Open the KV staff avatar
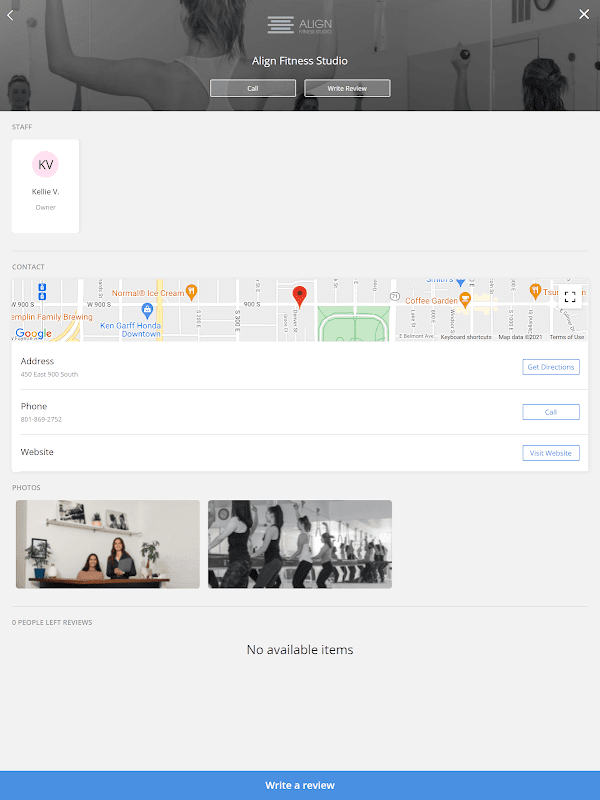 [45, 164]
